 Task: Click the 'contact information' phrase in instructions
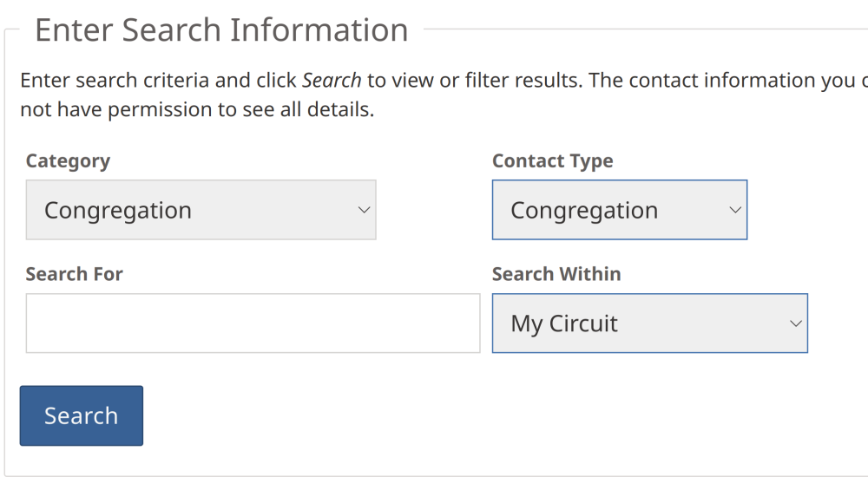click(729, 81)
